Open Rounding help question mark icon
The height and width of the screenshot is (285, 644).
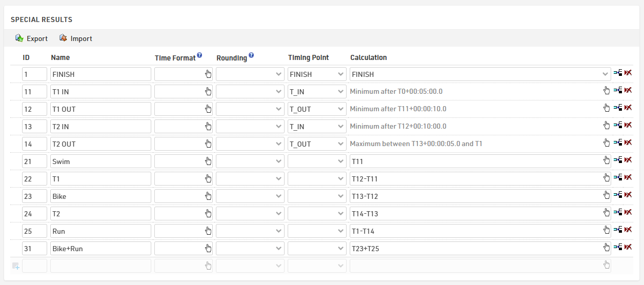tap(251, 55)
